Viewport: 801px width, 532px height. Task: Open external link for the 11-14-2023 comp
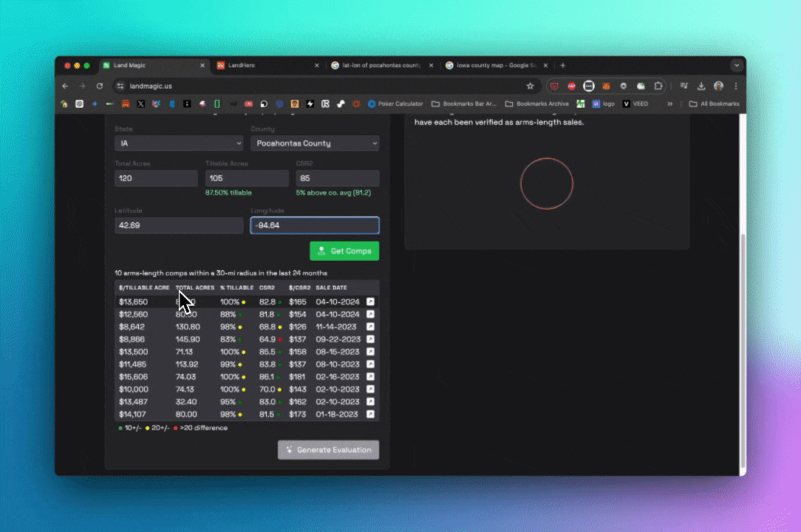coord(370,327)
